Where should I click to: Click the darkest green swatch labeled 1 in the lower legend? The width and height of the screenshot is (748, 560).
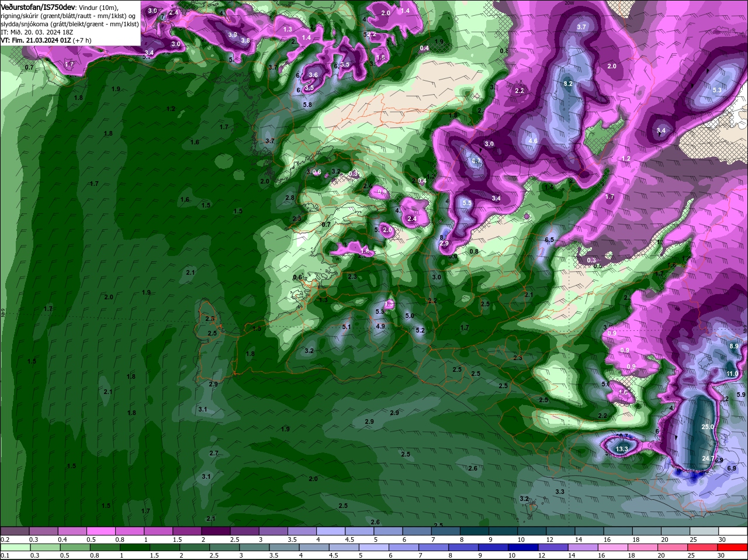135,547
